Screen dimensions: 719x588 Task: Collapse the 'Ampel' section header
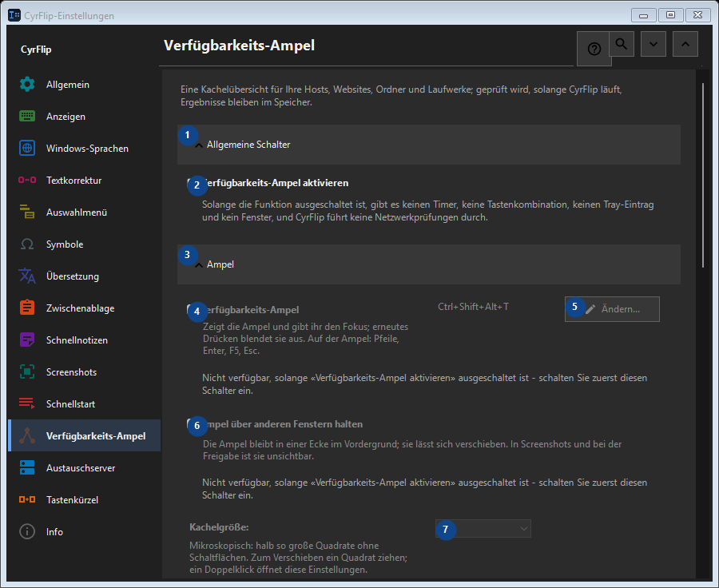pyautogui.click(x=429, y=264)
